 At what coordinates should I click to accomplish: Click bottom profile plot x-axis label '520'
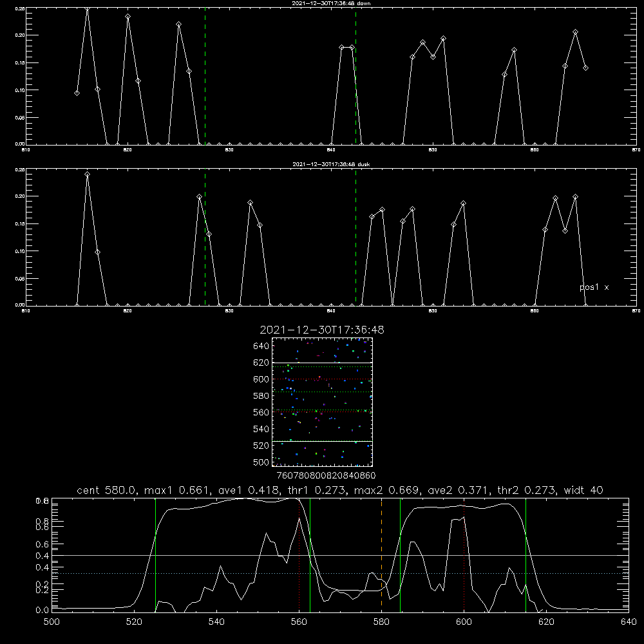[134, 622]
